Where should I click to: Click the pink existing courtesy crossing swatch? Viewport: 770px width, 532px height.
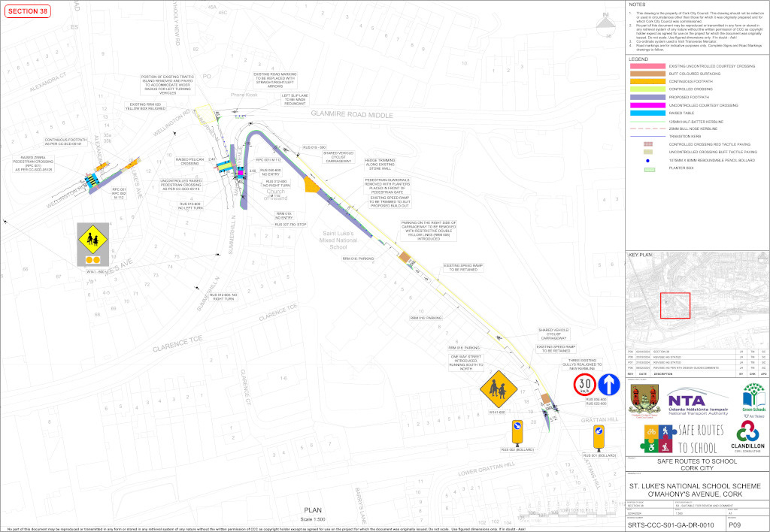click(x=647, y=66)
